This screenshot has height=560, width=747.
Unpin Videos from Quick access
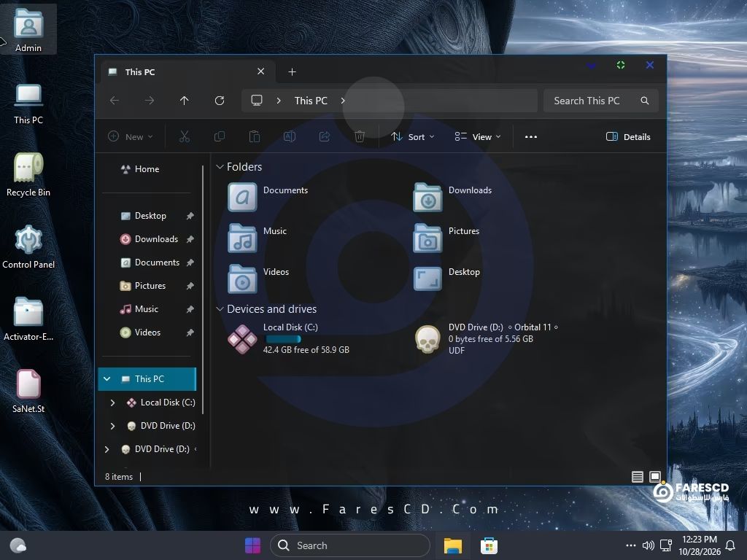(x=190, y=332)
